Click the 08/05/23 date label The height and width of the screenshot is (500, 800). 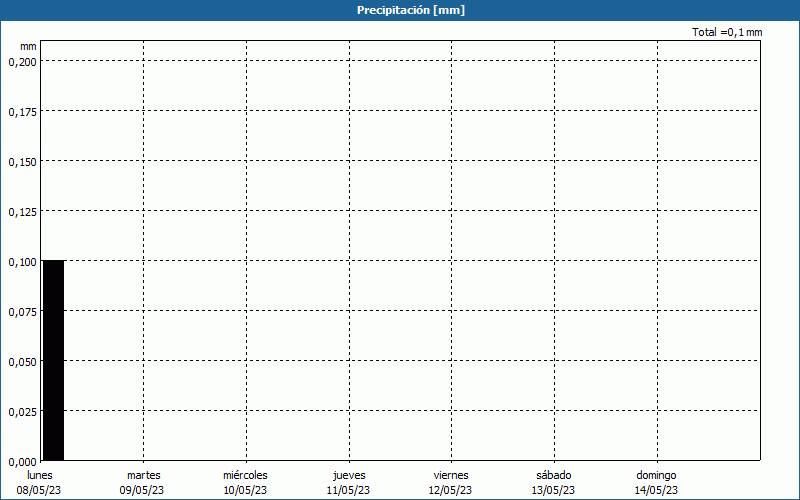39,490
